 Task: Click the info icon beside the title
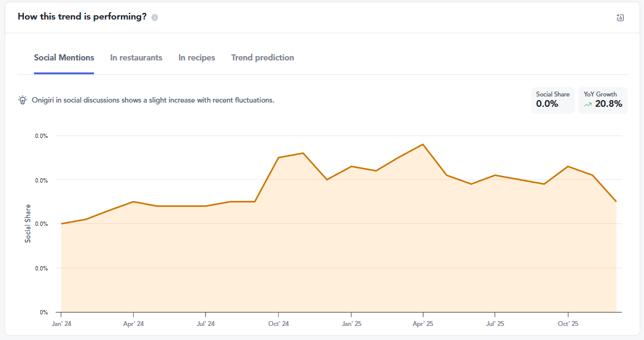click(x=155, y=18)
